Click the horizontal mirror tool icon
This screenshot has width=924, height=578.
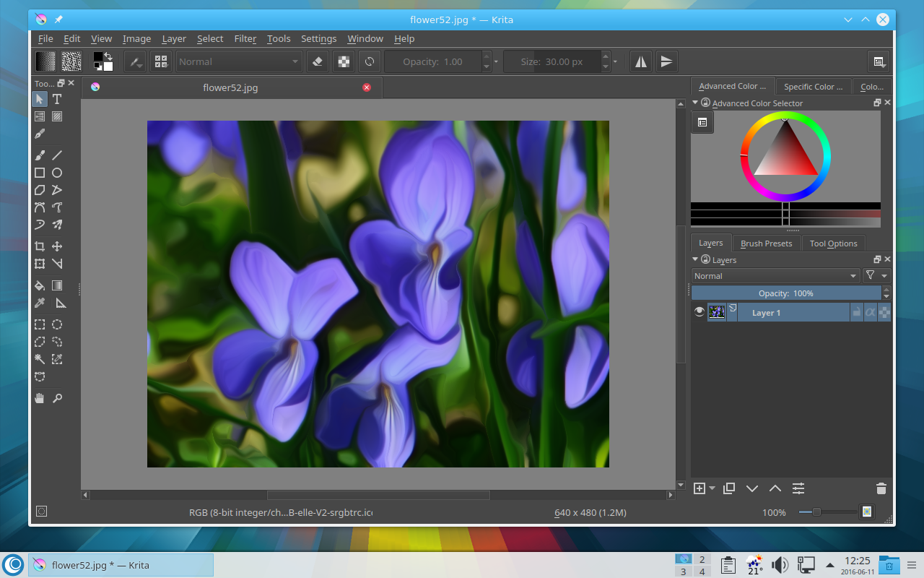641,62
